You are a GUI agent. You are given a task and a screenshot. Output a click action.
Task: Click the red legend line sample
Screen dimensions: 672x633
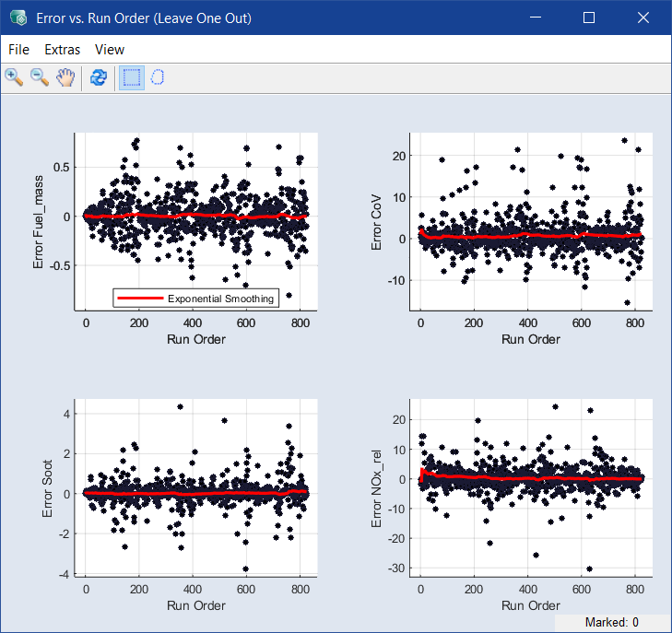(140, 299)
